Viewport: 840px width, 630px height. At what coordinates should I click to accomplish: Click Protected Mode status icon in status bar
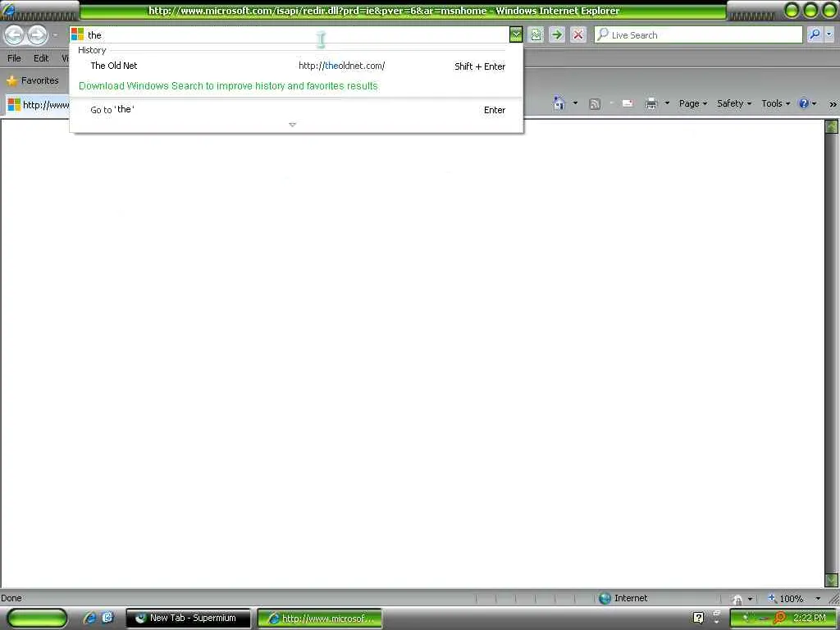[x=737, y=599]
